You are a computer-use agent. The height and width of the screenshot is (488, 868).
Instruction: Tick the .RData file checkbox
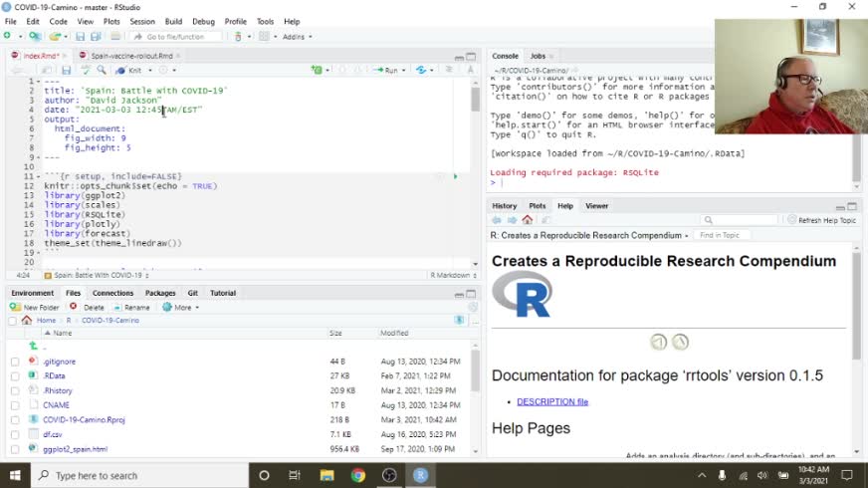pyautogui.click(x=15, y=376)
